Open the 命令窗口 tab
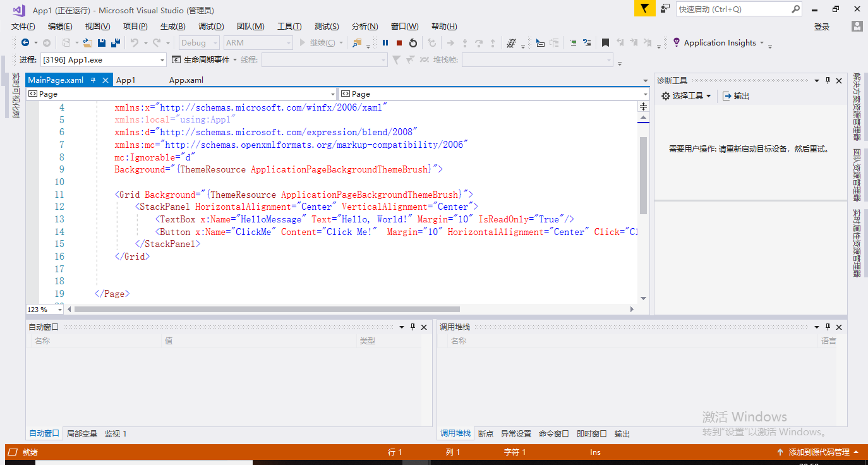Screen dimensions: 868x465 click(x=554, y=433)
